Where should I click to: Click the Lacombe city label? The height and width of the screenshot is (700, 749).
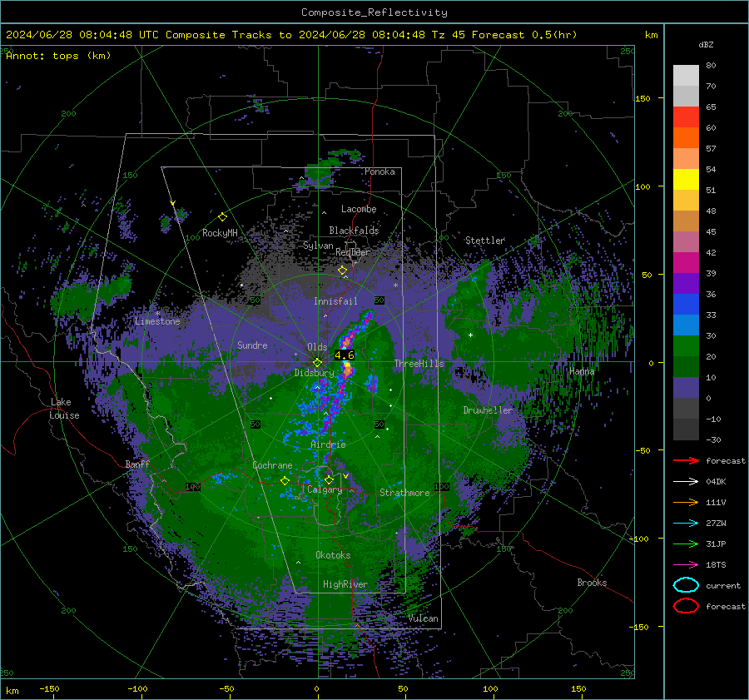coord(359,209)
